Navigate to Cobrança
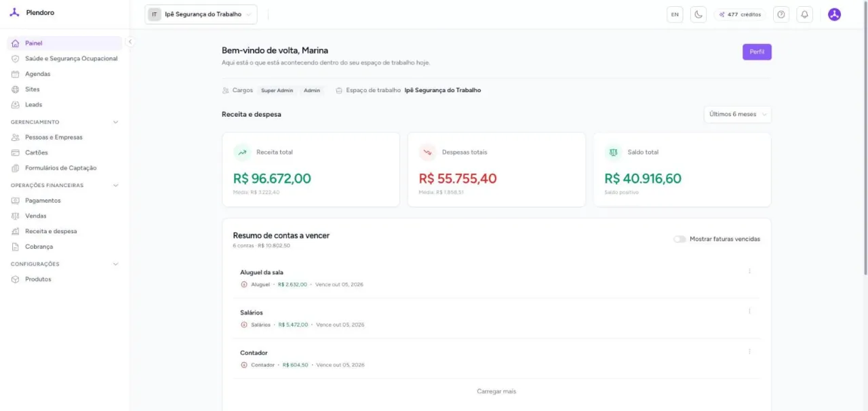Viewport: 868px width, 411px height. [64, 247]
